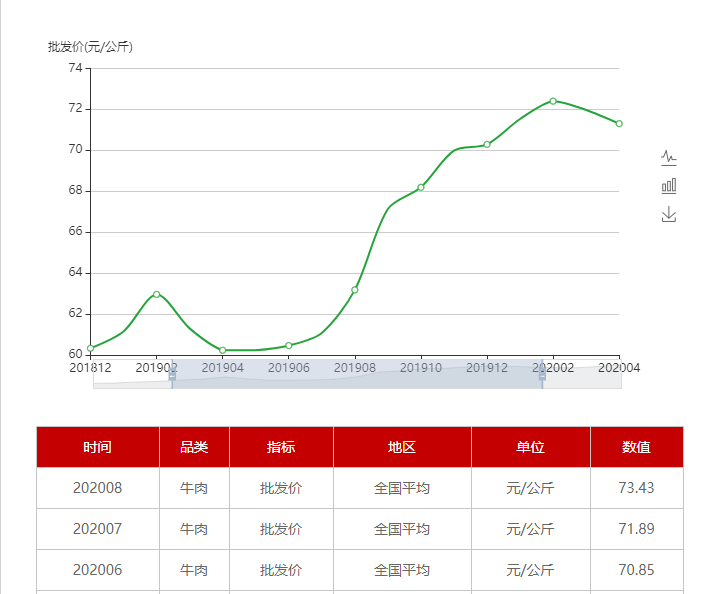The image size is (701, 594).
Task: Select the 地区 column header
Action: click(402, 447)
